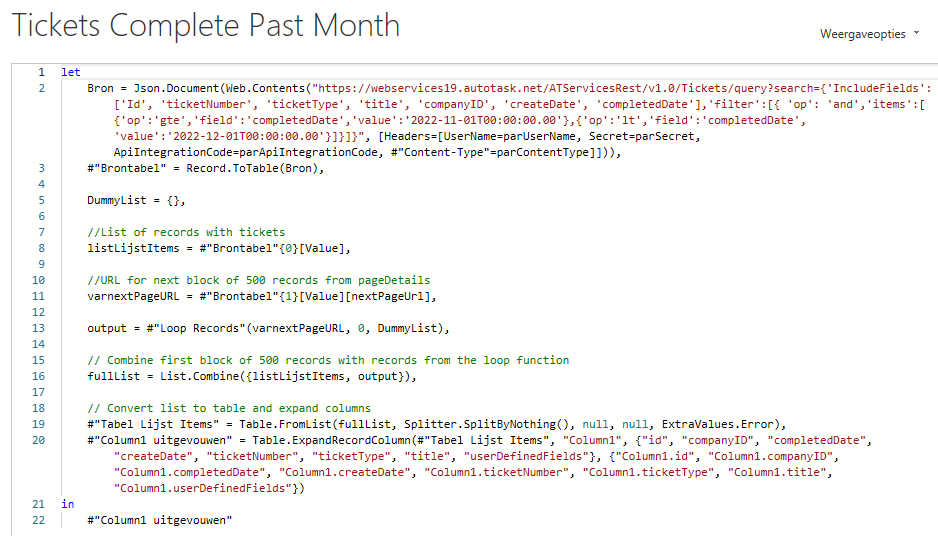The image size is (938, 536).
Task: Click the 'Tickets Complete Past Month' title
Action: (x=206, y=26)
